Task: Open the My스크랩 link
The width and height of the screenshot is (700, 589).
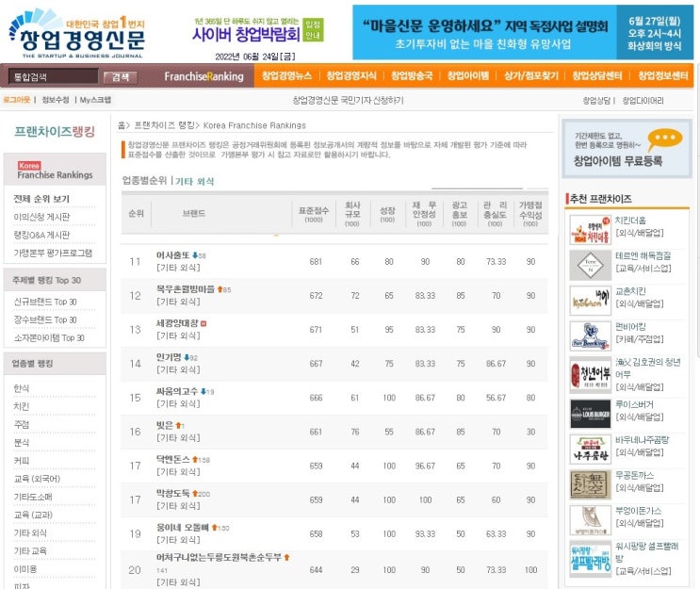Action: click(x=95, y=100)
